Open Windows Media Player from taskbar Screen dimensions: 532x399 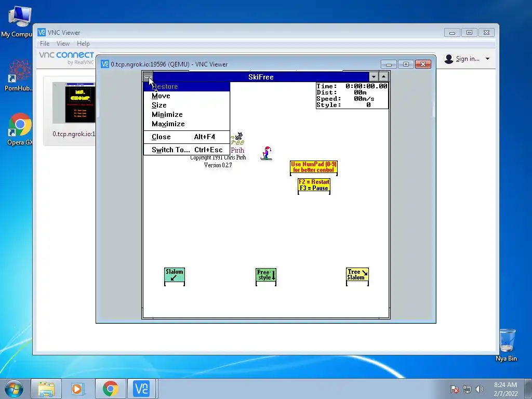coord(78,389)
